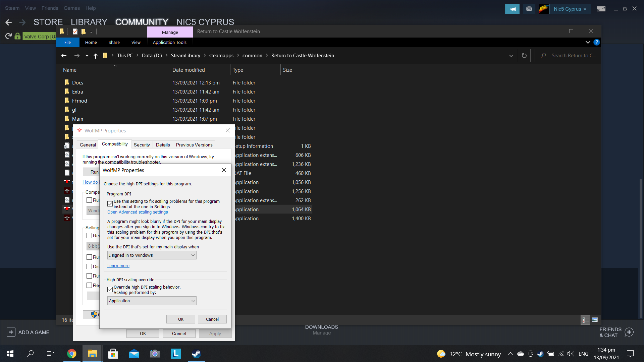Toggle 'Override high DPI scaling behavior' checkbox
The height and width of the screenshot is (362, 644).
110,290
